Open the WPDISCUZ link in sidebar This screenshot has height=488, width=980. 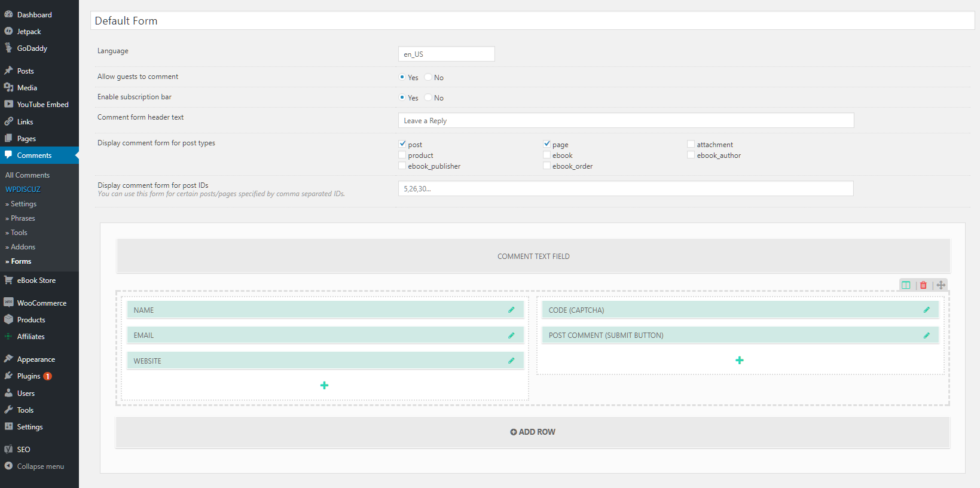point(23,190)
